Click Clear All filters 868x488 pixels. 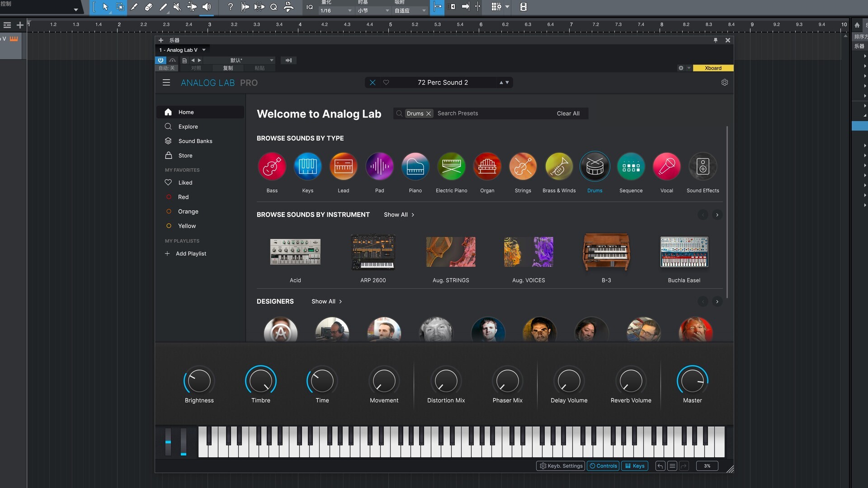(568, 113)
